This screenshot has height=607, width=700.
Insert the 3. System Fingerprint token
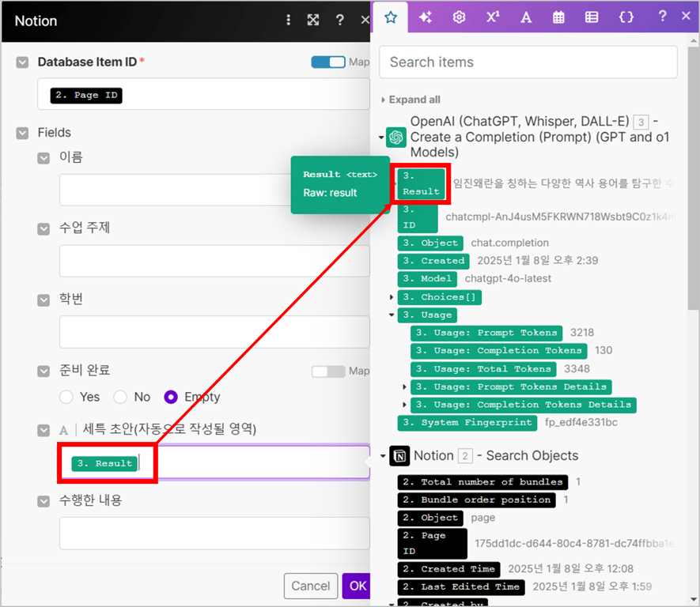(x=467, y=423)
